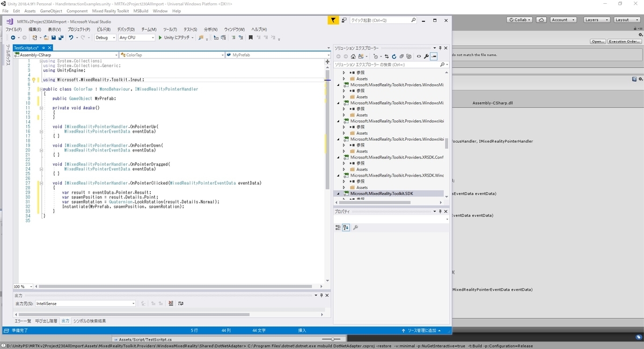Switch to the エラー一覧 tab
644x349 pixels.
coord(23,321)
